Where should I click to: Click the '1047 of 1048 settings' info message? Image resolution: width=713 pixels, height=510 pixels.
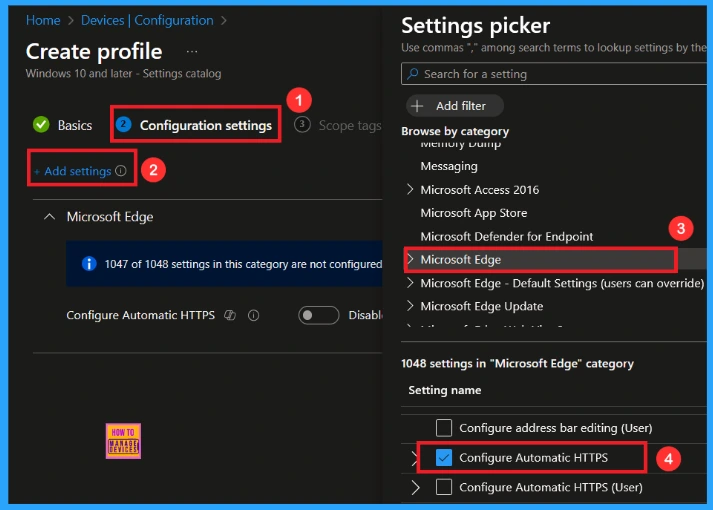(243, 264)
